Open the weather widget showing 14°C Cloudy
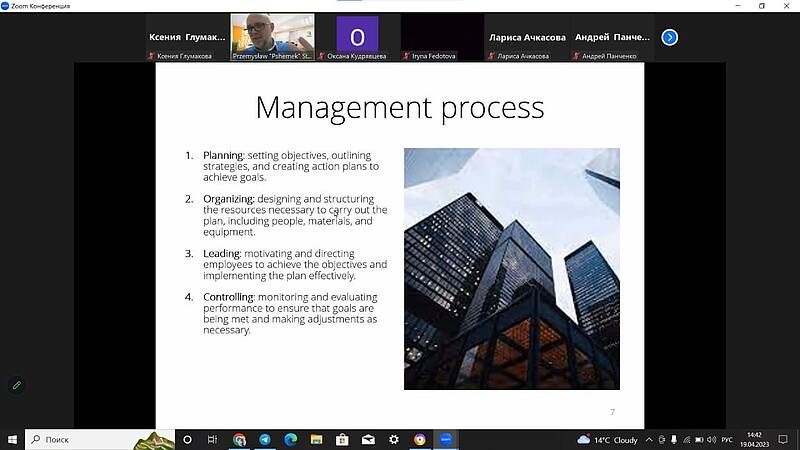 click(607, 439)
